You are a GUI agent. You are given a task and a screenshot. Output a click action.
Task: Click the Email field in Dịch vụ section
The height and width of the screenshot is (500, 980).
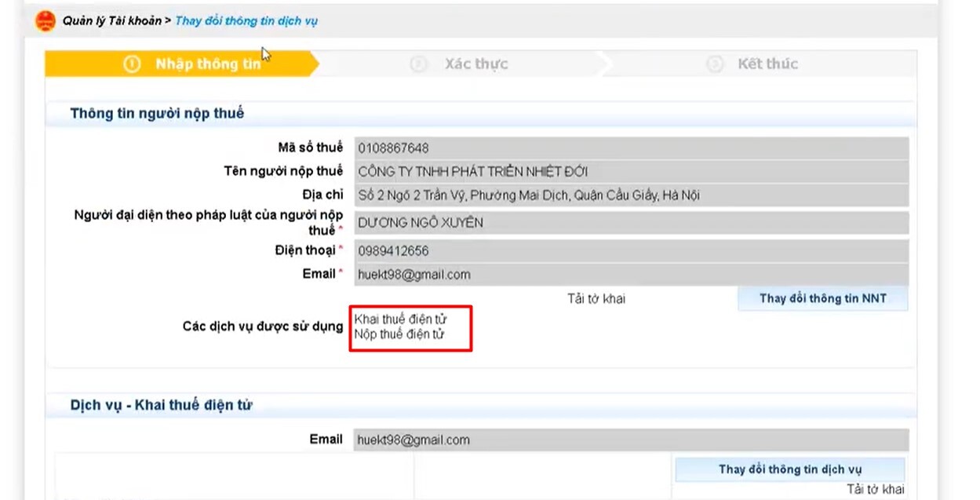[x=632, y=440]
